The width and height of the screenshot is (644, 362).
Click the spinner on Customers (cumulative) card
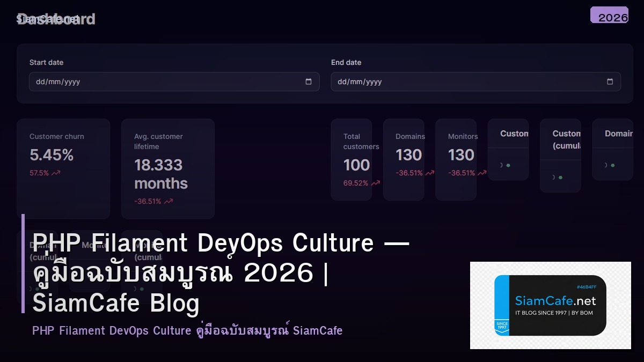pyautogui.click(x=553, y=177)
